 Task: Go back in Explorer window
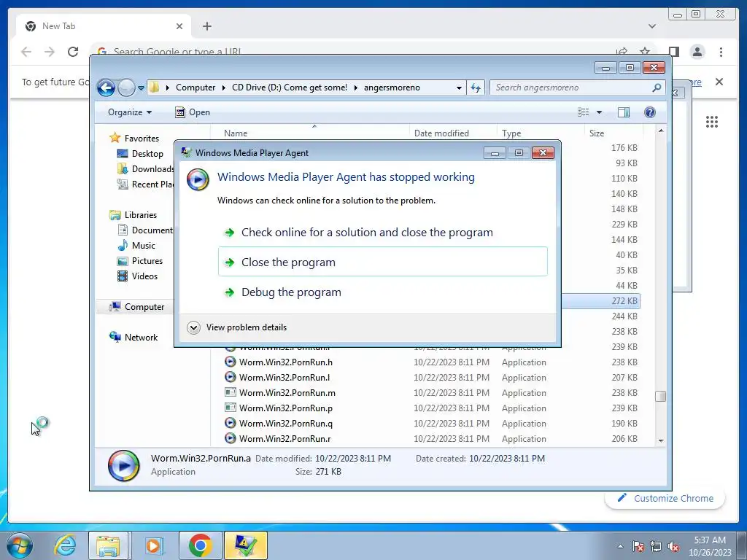[106, 87]
